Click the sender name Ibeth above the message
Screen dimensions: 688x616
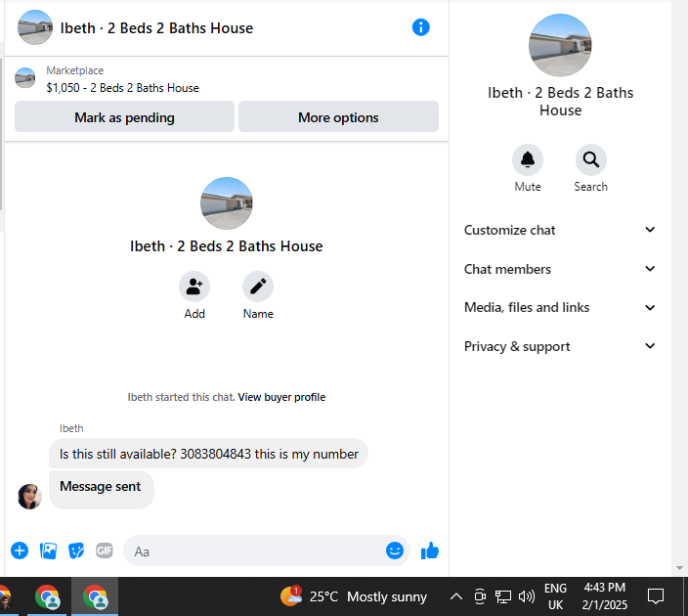coord(71,428)
